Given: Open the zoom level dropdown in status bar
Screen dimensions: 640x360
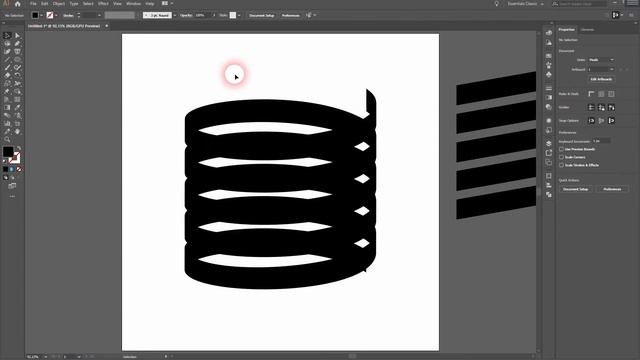Looking at the screenshot, I should click(45, 357).
